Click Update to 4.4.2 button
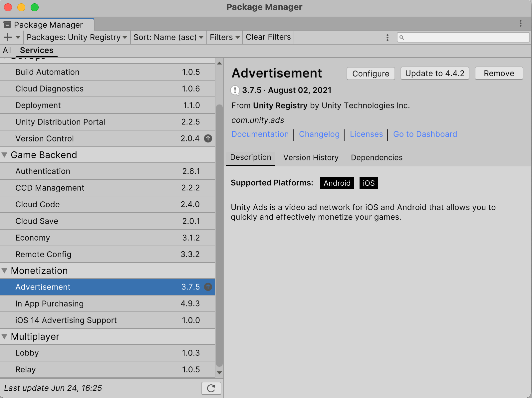Screen dimensions: 532x398 (x=435, y=73)
